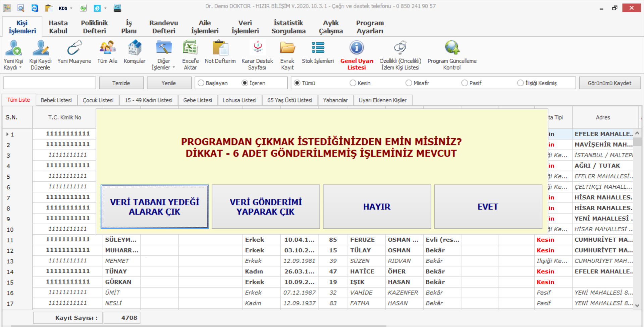Open the search magnifier icon in quick bar
The width and height of the screenshot is (644, 327).
(21, 8)
